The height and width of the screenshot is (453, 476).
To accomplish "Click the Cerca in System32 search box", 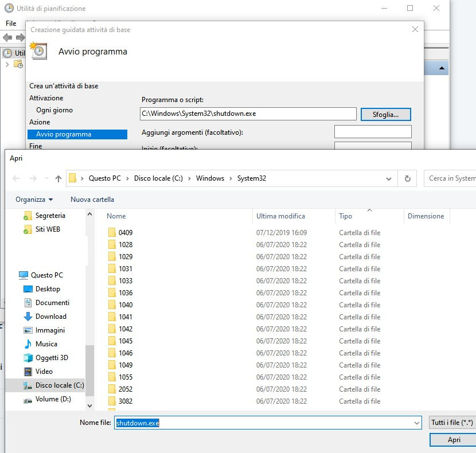I will [x=450, y=178].
